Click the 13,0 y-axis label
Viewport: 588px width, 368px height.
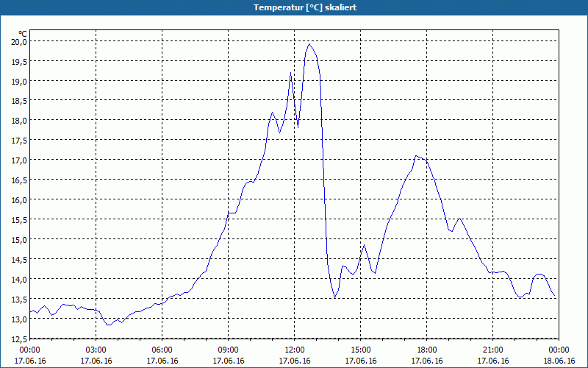18,319
